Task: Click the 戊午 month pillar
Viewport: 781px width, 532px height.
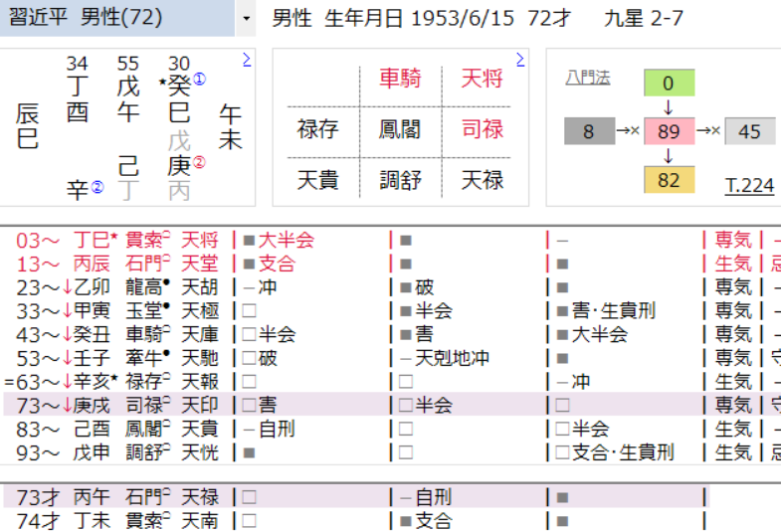Action: [x=128, y=99]
